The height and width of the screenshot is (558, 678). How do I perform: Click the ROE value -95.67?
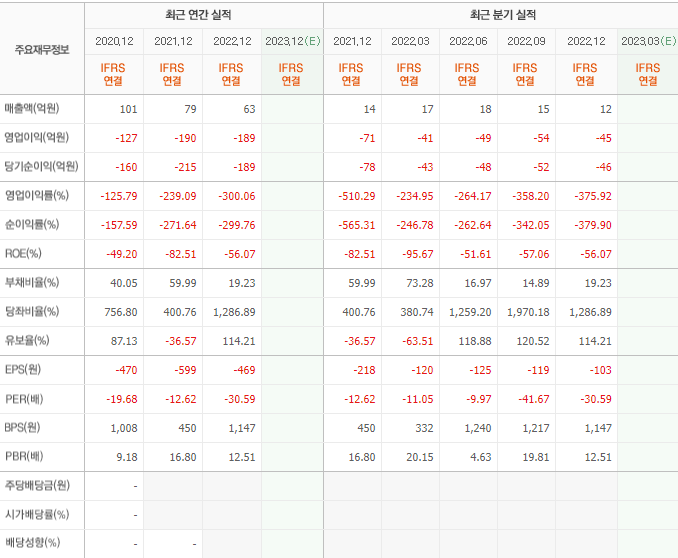coord(418,254)
